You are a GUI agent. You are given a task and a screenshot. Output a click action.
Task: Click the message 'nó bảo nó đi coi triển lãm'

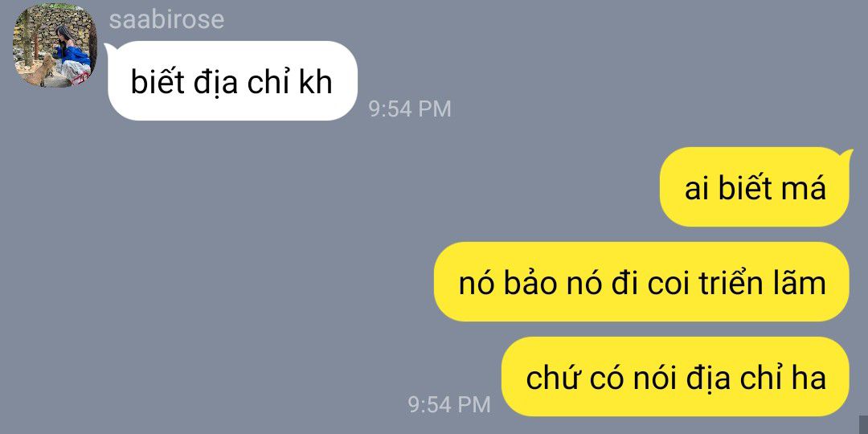click(641, 282)
